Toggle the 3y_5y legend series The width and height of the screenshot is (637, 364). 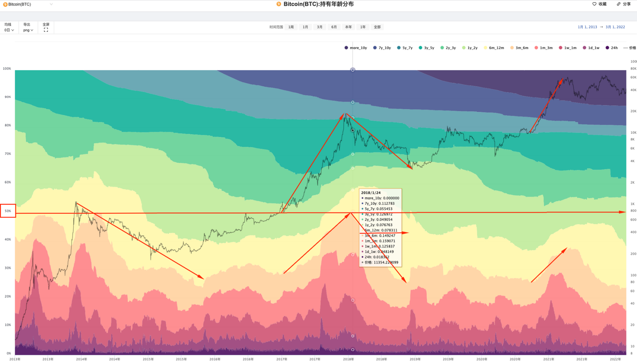pyautogui.click(x=426, y=48)
